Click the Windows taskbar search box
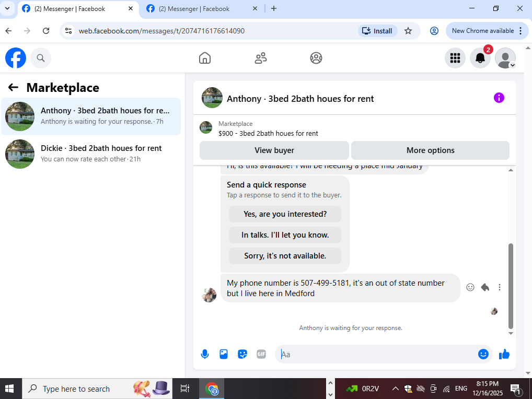The height and width of the screenshot is (399, 532). click(97, 389)
